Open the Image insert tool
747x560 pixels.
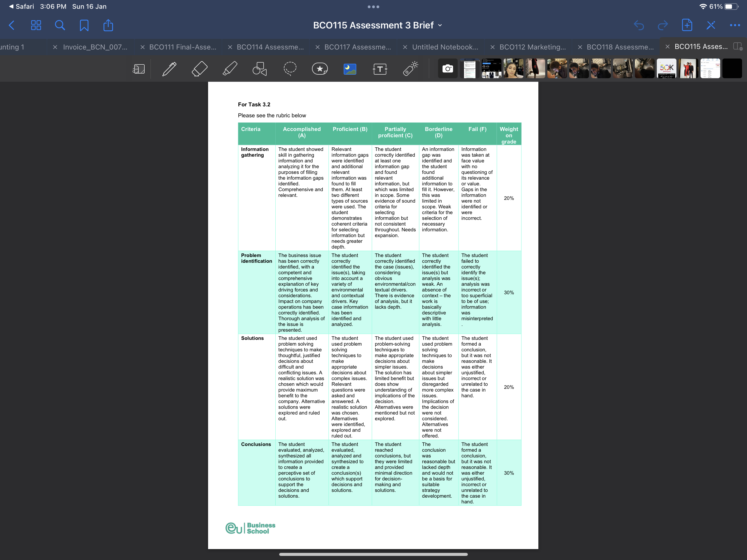click(x=350, y=69)
